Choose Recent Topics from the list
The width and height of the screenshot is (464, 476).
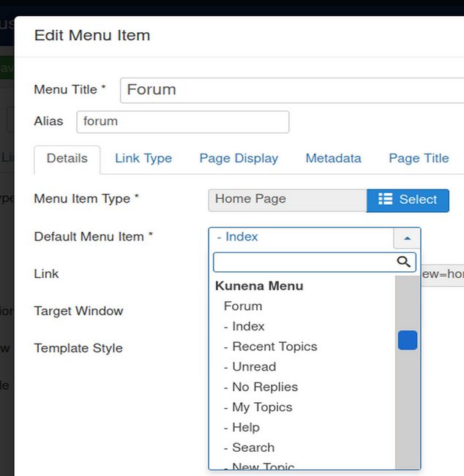274,347
